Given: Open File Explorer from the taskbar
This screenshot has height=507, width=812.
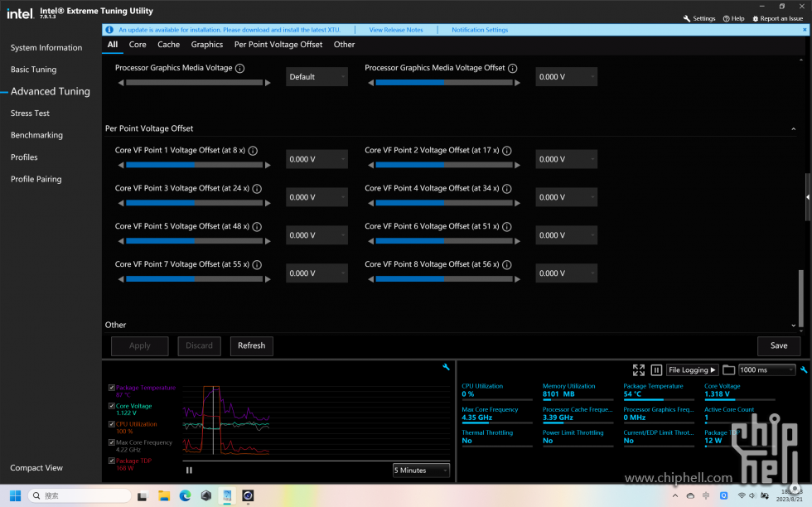Looking at the screenshot, I should (164, 495).
